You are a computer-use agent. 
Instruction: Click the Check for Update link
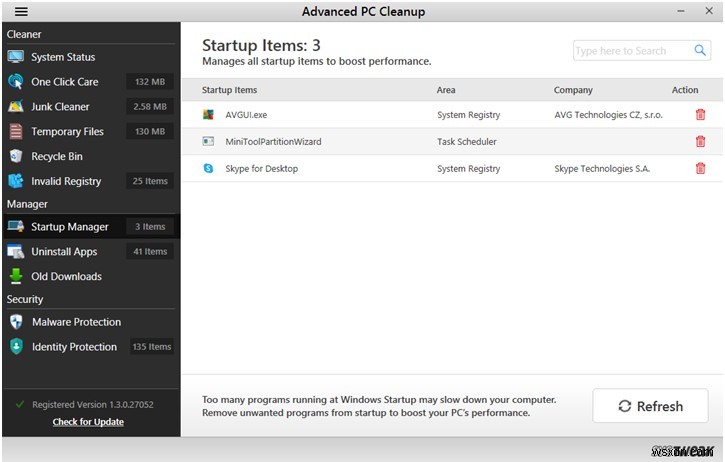[88, 422]
